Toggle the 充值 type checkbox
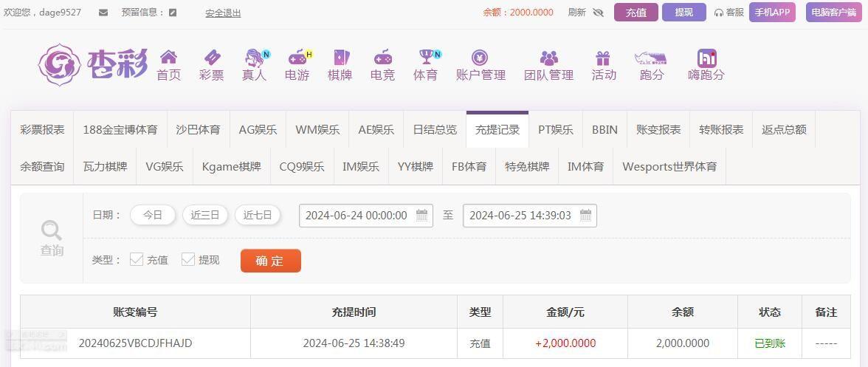Viewport: 868px width, 367px height. click(136, 259)
